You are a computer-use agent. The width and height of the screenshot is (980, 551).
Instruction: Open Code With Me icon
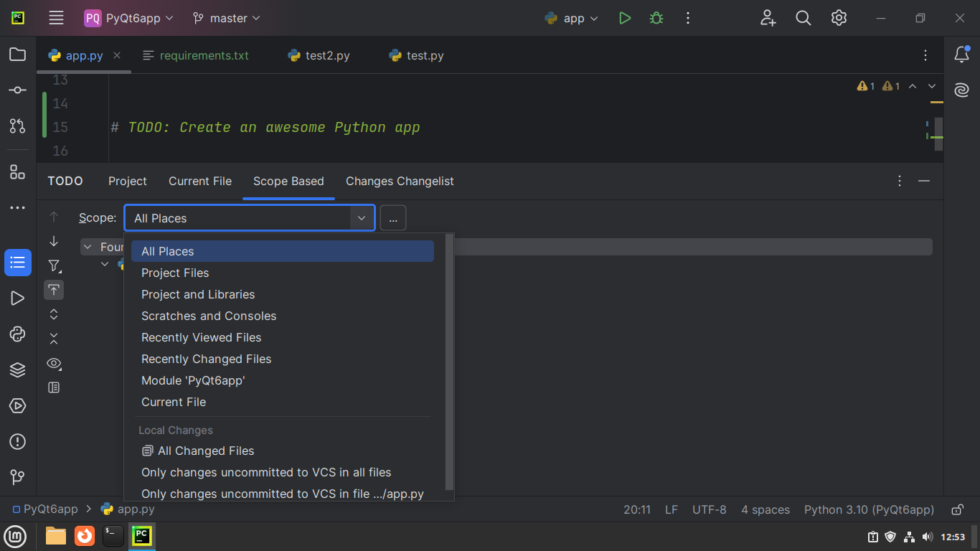(x=768, y=18)
